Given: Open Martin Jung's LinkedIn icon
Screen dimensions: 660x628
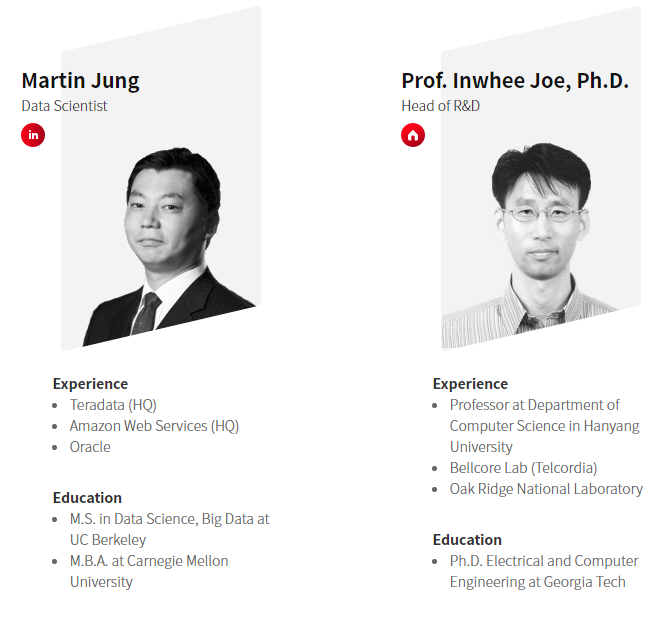Looking at the screenshot, I should (33, 135).
